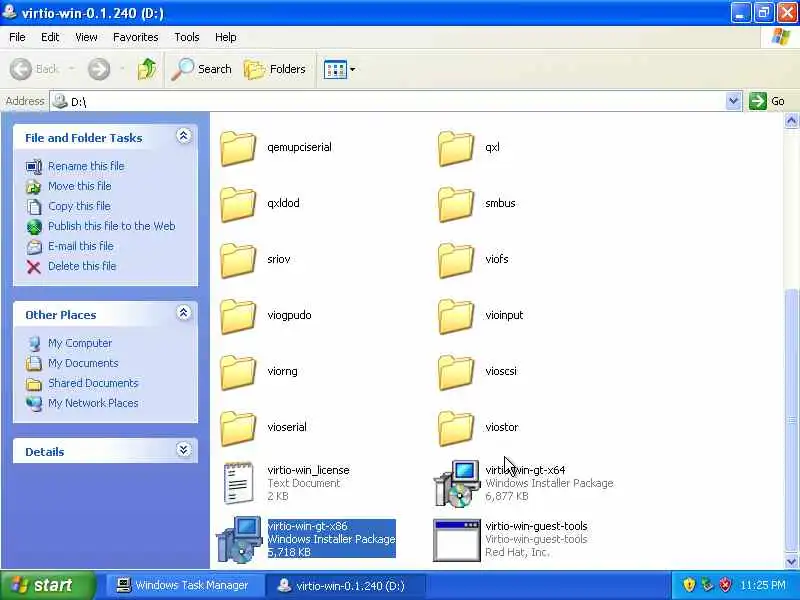Select the virtio-win-guest-tools application icon
Image resolution: width=800 pixels, height=600 pixels.
(457, 540)
